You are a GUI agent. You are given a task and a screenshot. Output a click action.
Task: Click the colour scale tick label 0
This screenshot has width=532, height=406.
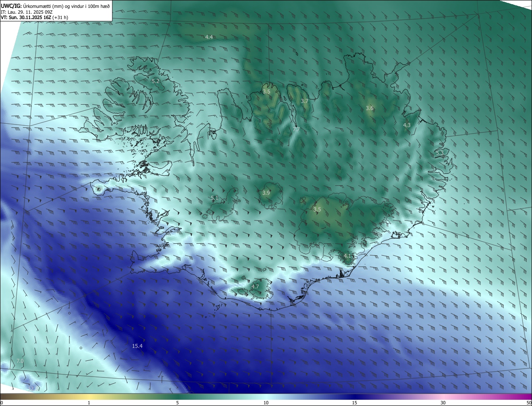[2, 403]
